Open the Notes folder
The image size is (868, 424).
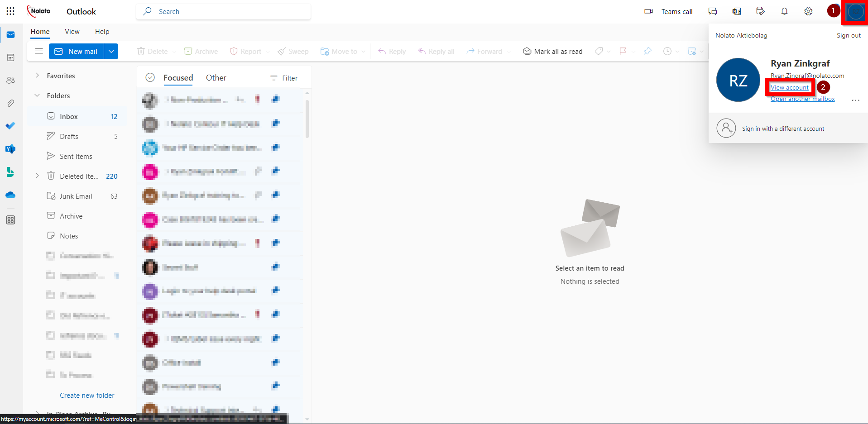click(x=77, y=236)
